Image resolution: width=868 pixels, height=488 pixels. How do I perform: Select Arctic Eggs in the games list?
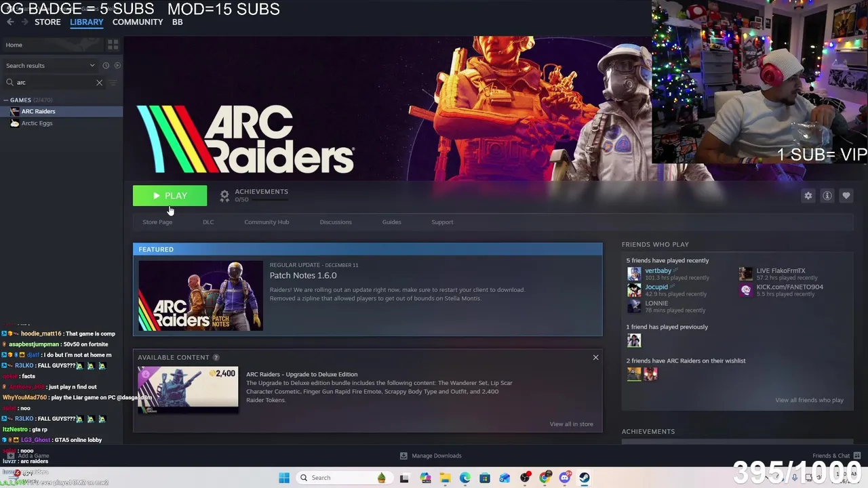(x=62, y=123)
